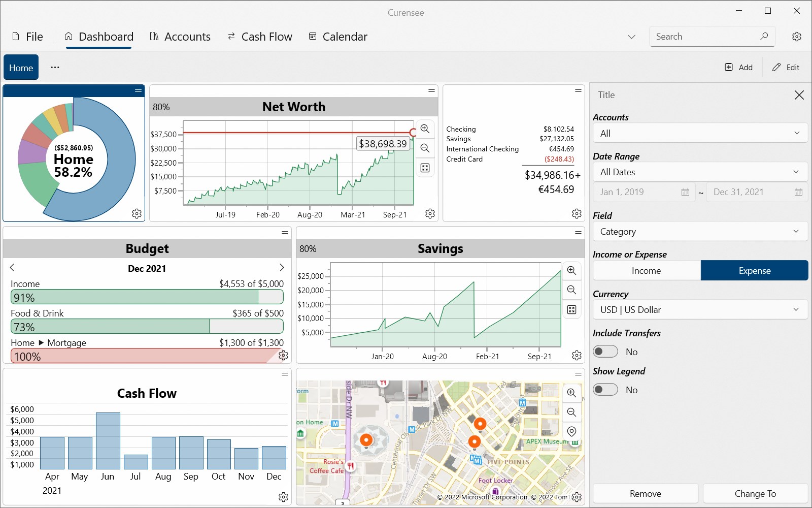Image resolution: width=812 pixels, height=508 pixels.
Task: Click Credit Card account row
Action: [510, 159]
